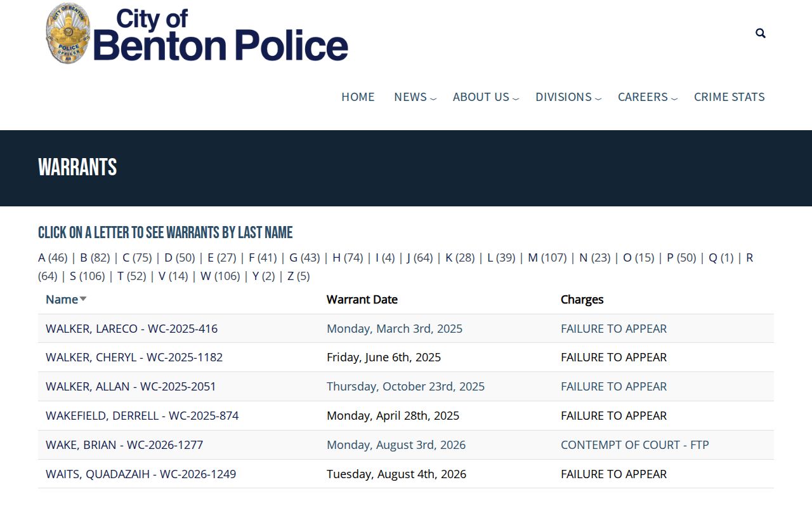View warrants for letter P

pyautogui.click(x=670, y=258)
